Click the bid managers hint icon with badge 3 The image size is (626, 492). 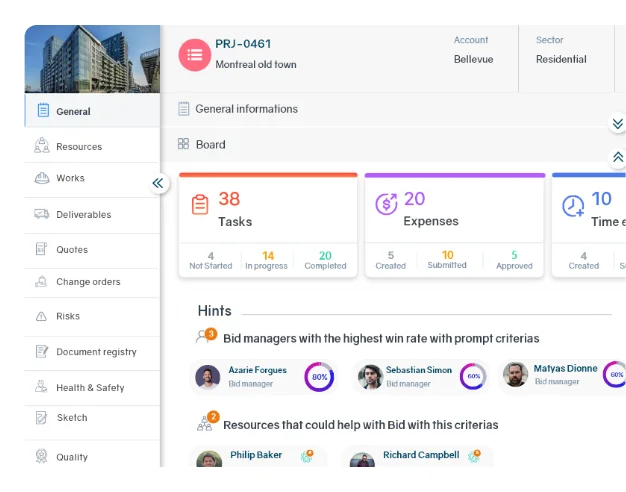point(206,337)
